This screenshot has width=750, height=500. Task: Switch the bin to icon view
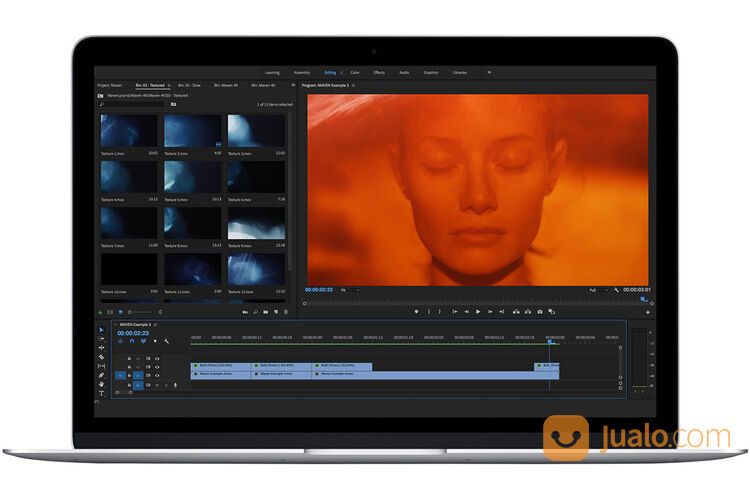tap(120, 312)
